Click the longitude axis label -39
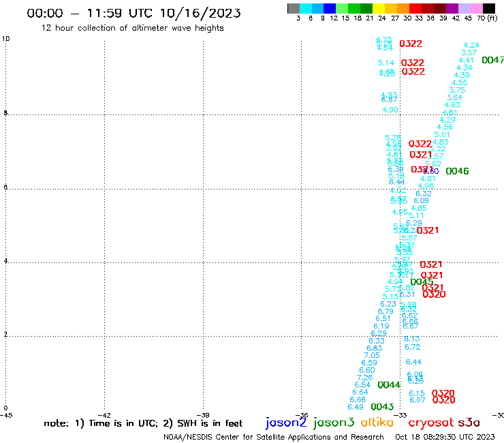The height and width of the screenshot is (443, 504). coord(203,416)
